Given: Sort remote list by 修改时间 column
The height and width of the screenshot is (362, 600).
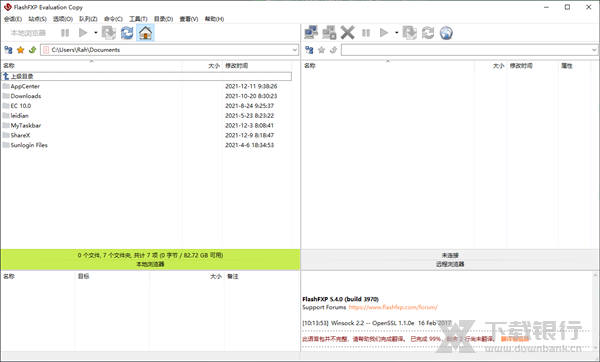Looking at the screenshot, I should click(x=532, y=66).
